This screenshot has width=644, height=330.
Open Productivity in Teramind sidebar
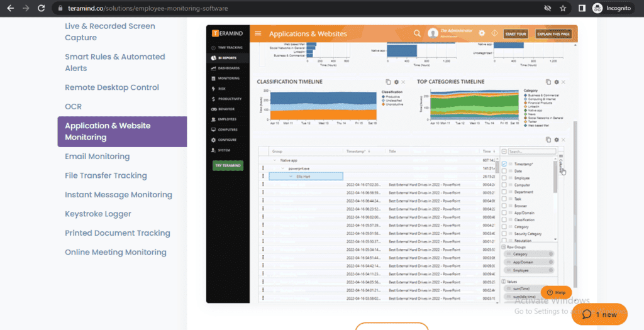coord(227,99)
